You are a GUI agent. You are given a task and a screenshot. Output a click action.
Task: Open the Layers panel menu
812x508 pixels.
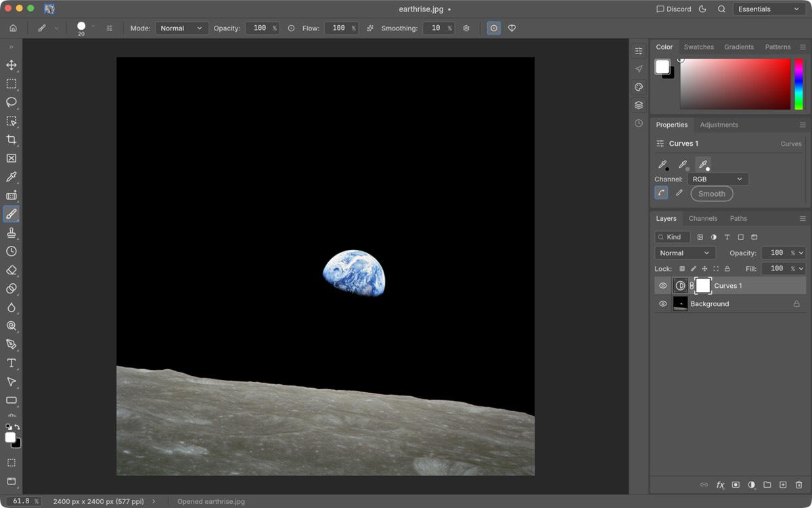803,218
